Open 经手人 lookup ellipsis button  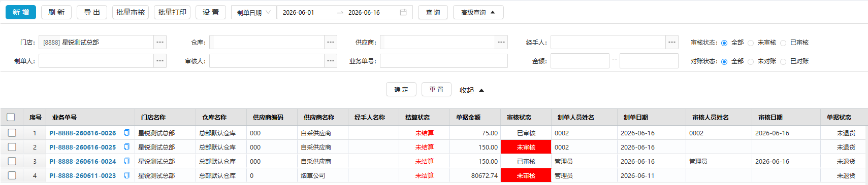(x=672, y=42)
